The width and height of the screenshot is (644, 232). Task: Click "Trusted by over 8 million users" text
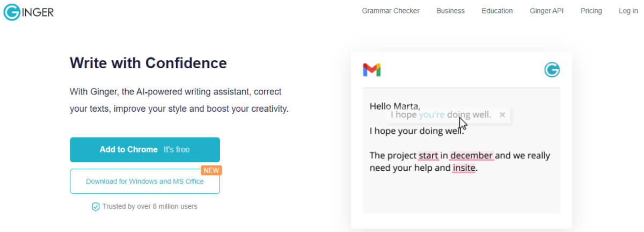click(x=150, y=207)
